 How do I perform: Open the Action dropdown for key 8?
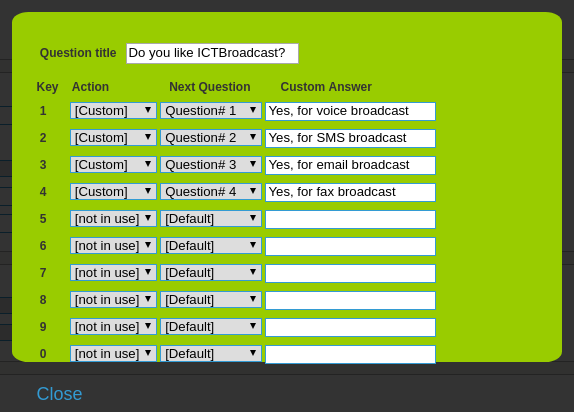coord(113,300)
